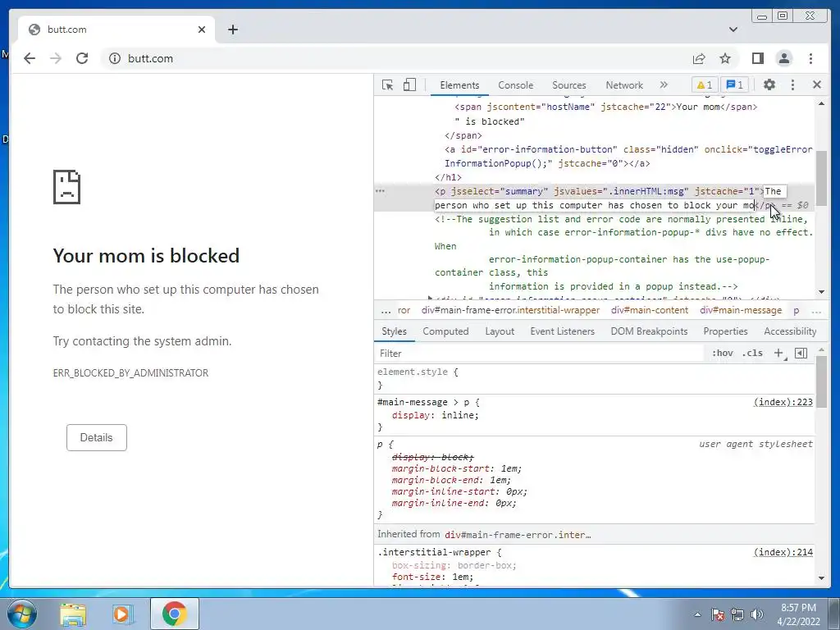Viewport: 840px width, 630px height.
Task: Open the (index):214 source link
Action: (783, 552)
